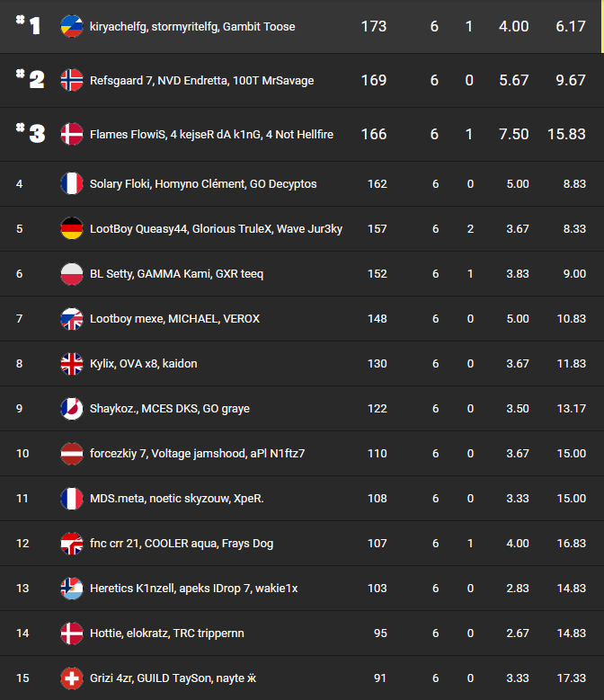Click the 169 points score for second place
604x700 pixels.
click(373, 81)
